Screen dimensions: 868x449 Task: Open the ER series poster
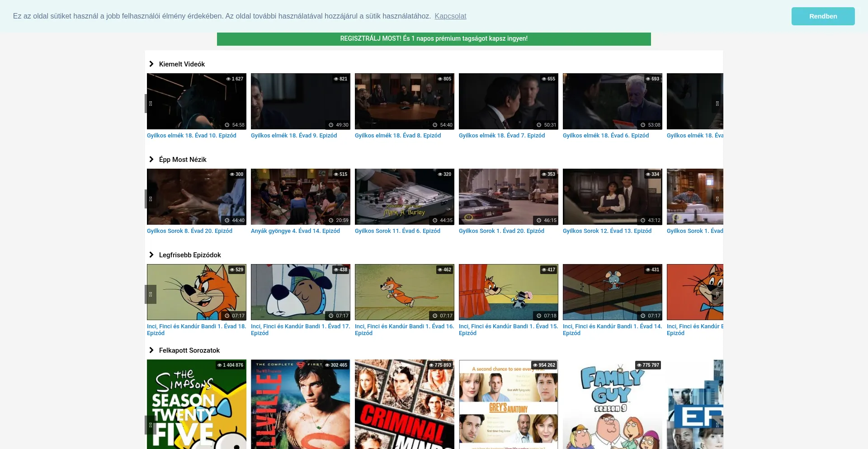[695, 404]
